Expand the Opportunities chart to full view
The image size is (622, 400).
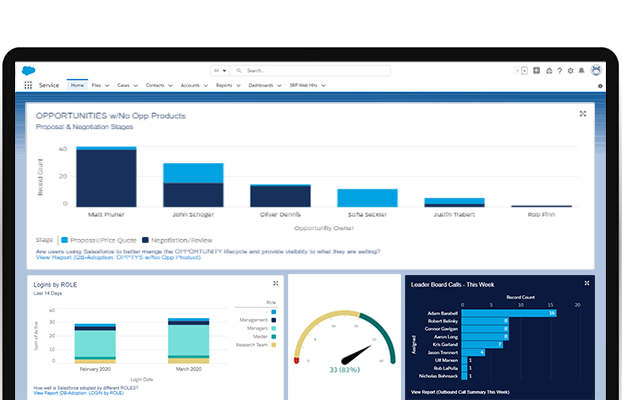pyautogui.click(x=583, y=114)
